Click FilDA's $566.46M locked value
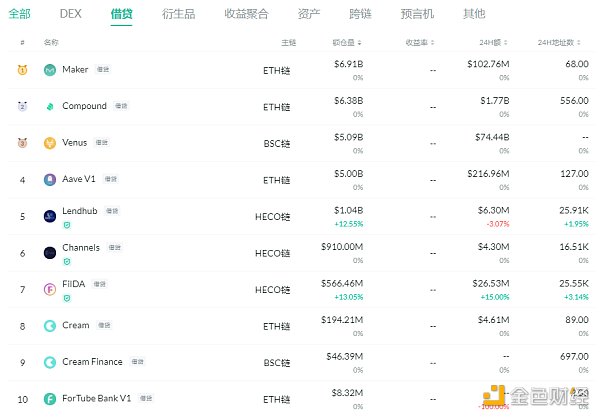 [x=342, y=284]
